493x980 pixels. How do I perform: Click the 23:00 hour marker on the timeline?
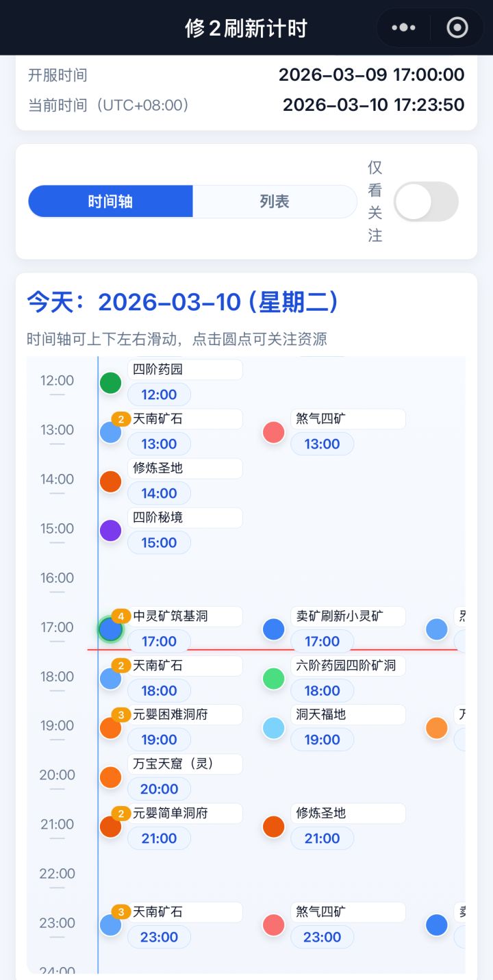[57, 922]
